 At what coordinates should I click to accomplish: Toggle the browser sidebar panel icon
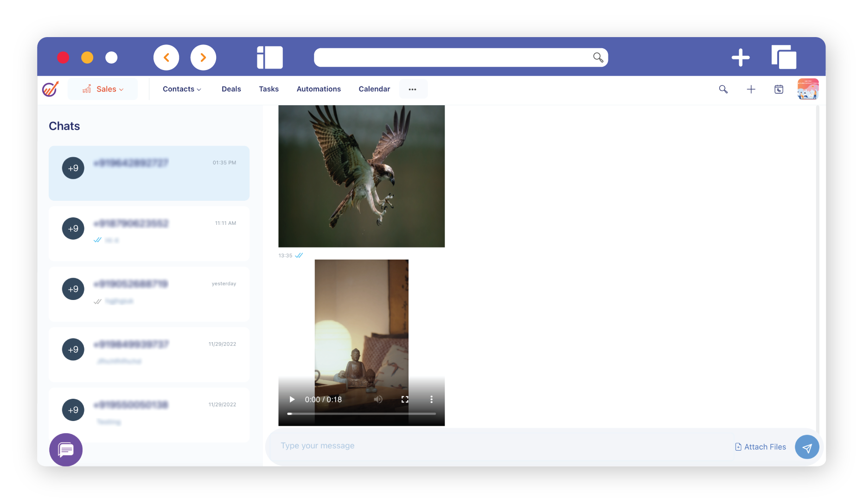click(270, 57)
